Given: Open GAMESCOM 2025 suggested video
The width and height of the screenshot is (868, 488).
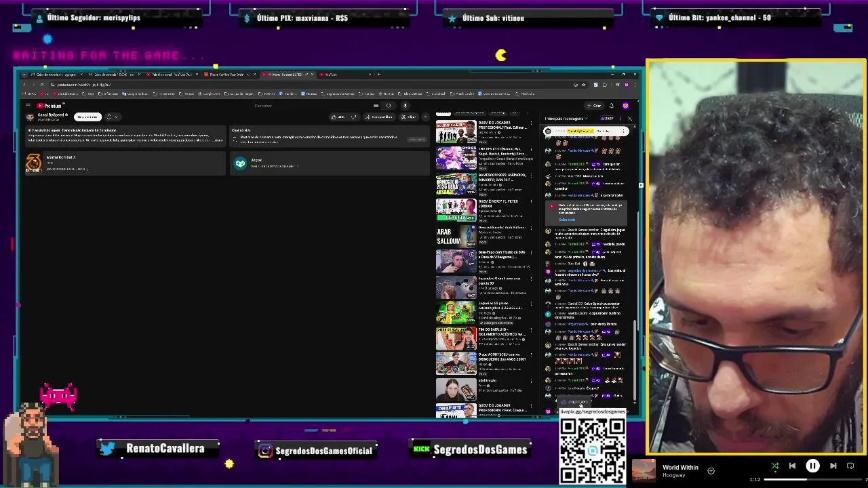Looking at the screenshot, I should point(456,184).
